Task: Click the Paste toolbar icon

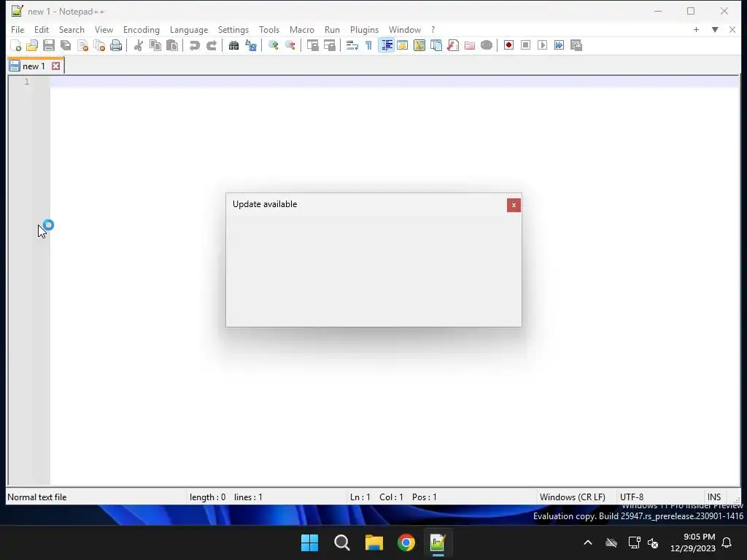Action: pos(172,45)
